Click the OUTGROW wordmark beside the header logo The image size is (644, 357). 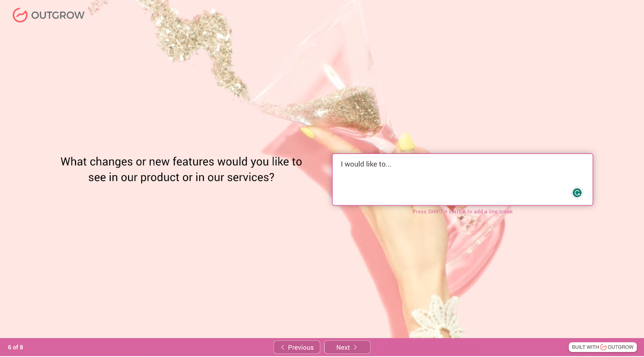click(x=58, y=15)
